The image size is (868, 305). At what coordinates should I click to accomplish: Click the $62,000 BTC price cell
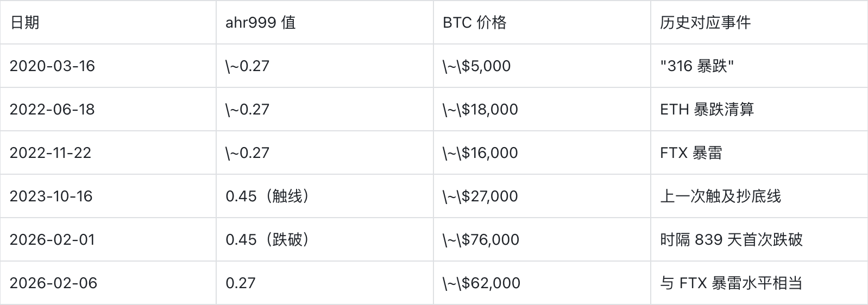tap(481, 283)
